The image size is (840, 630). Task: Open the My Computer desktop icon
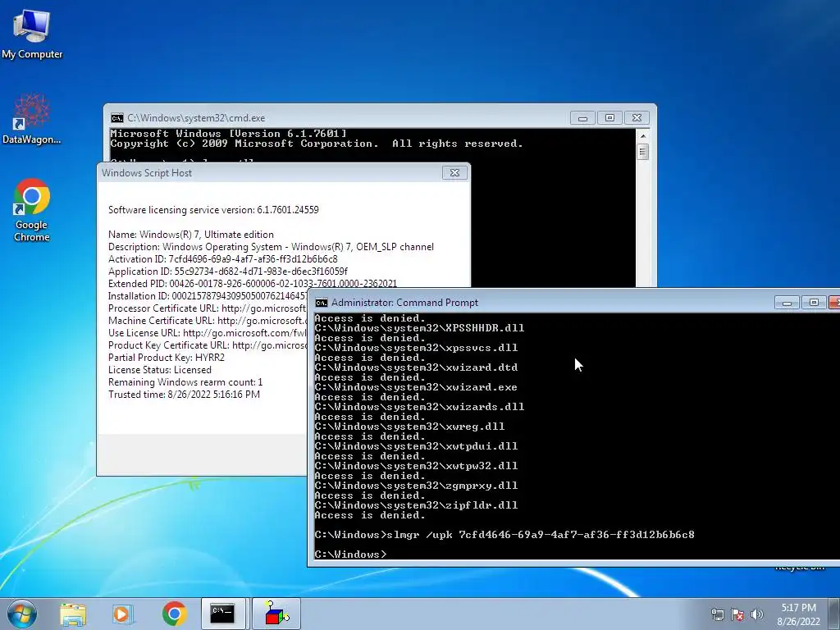32,34
